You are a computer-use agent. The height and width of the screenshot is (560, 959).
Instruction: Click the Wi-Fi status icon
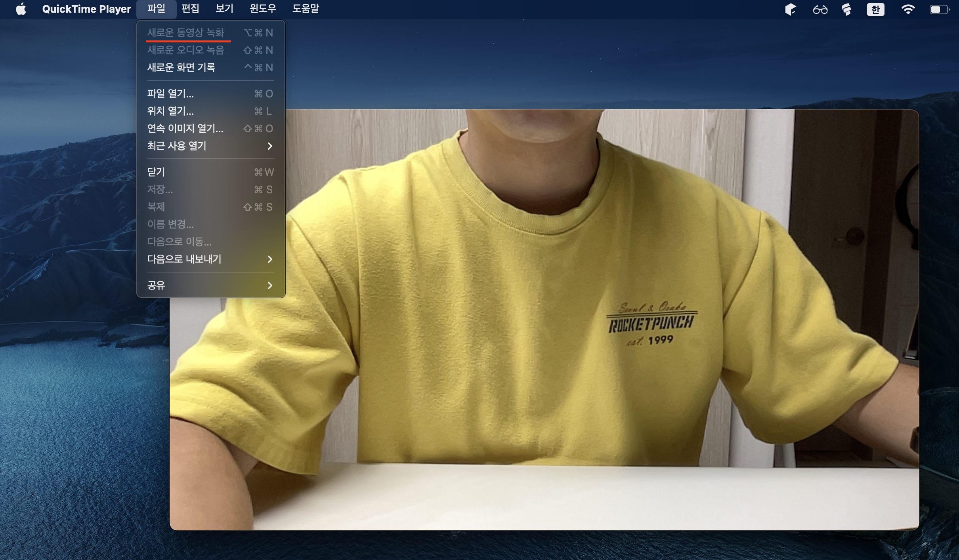click(908, 9)
